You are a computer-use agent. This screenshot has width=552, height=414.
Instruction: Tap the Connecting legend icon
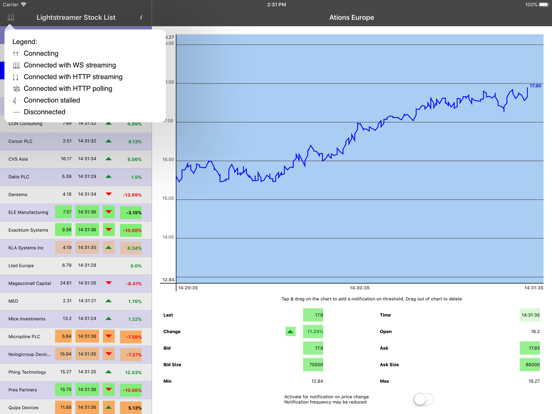click(15, 54)
